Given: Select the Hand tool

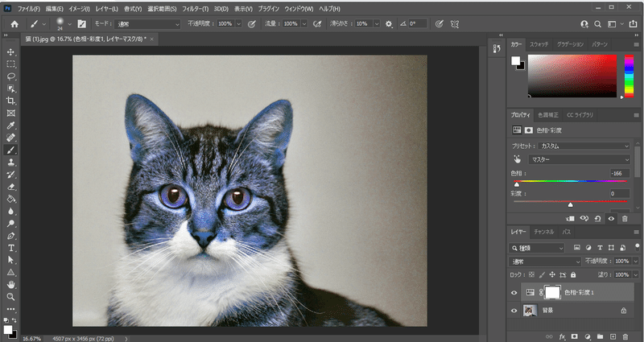Looking at the screenshot, I should click(11, 284).
